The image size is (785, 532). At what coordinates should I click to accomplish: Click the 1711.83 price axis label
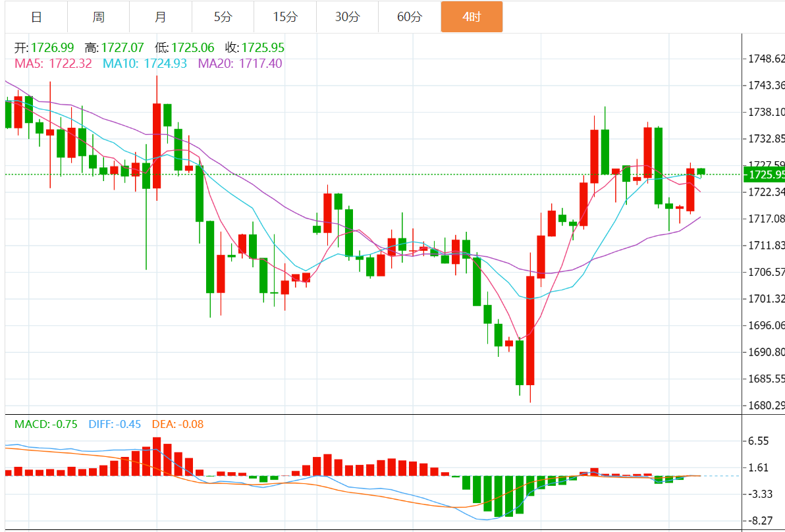[766, 246]
